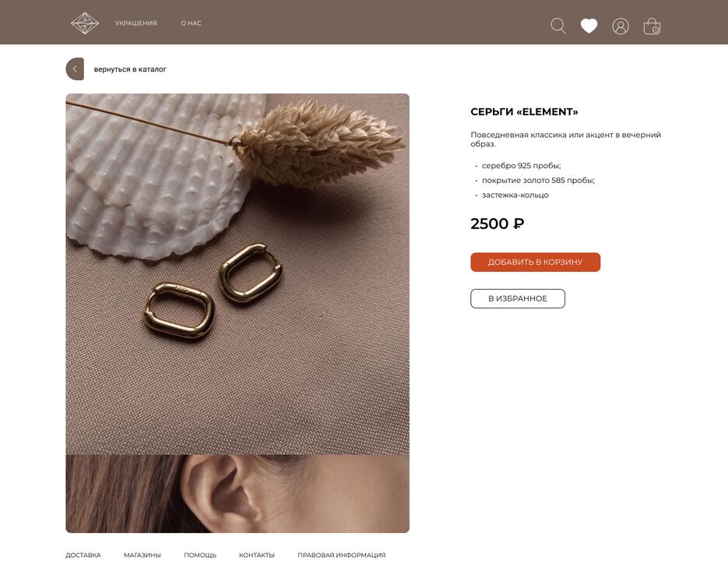
Task: Click the 2500 ₽ price label
Action: pyautogui.click(x=498, y=224)
